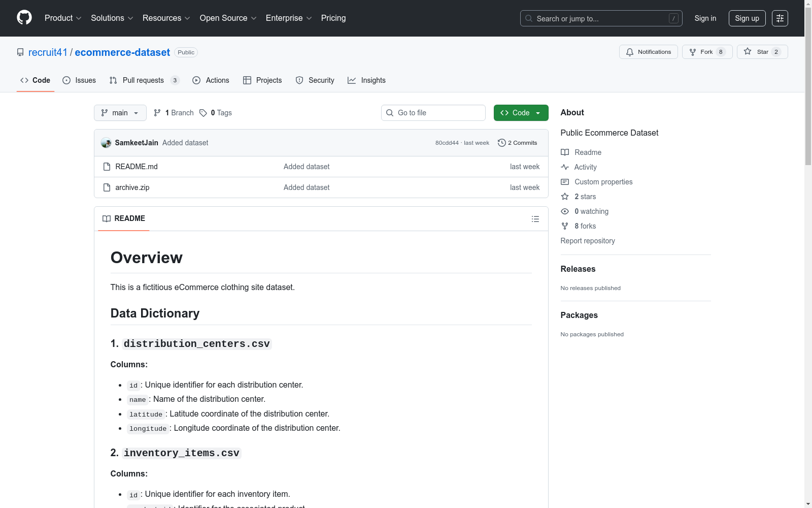Open the 0 Tags link
Viewport: 812px width, 508px height.
(216, 113)
